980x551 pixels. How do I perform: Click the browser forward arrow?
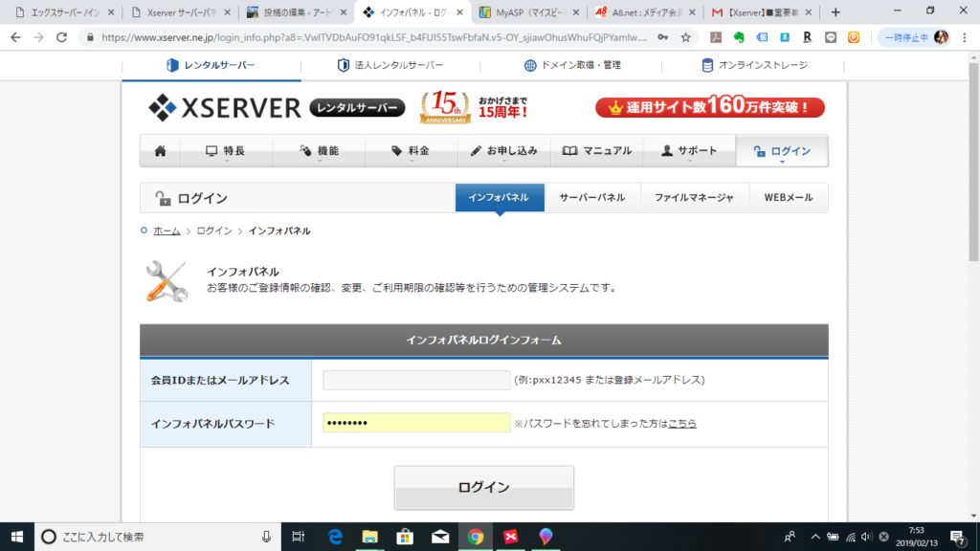tap(38, 37)
